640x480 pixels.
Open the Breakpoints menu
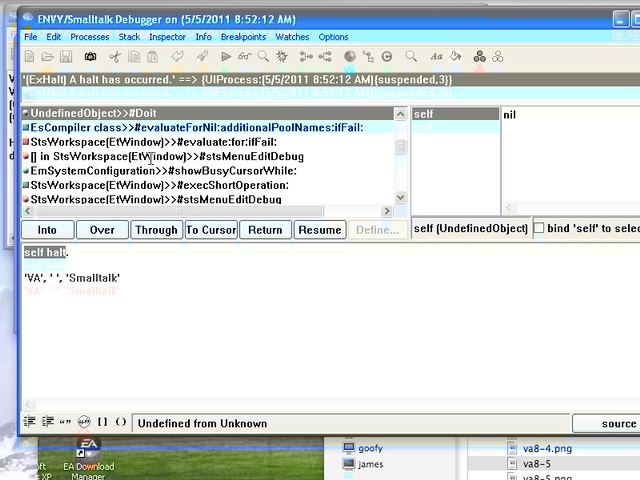click(243, 37)
